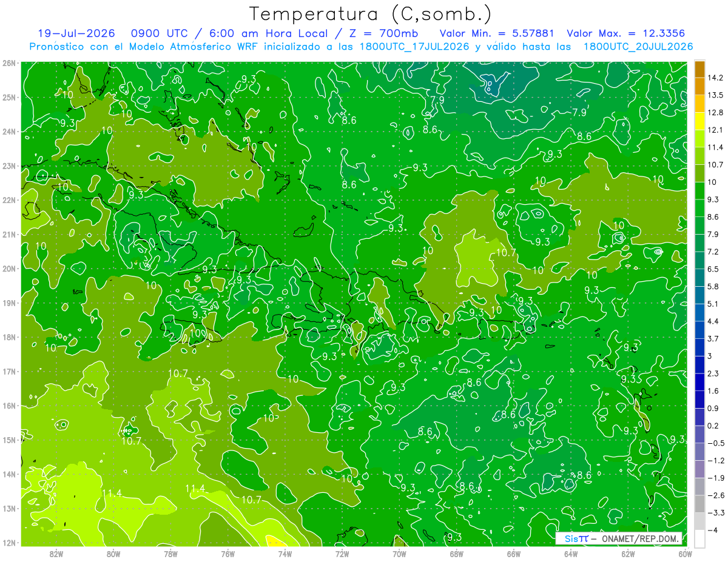Image resolution: width=728 pixels, height=562 pixels.
Task: Click the longitude axis label "66W"
Action: pos(513,554)
